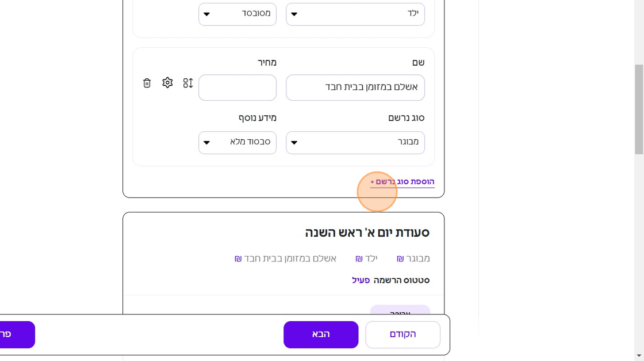Click the אשלם במזומן בבית חבד ₪ price label
Image resolution: width=644 pixels, height=361 pixels.
click(285, 259)
